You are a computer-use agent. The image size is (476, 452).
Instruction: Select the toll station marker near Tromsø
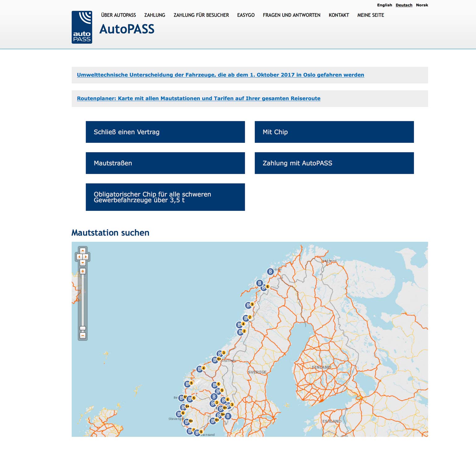click(x=270, y=271)
